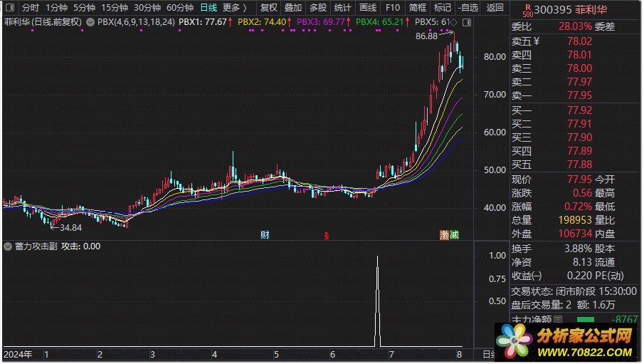Image resolution: width=644 pixels, height=364 pixels.
Task: Click the 叠加 overlay button
Action: point(293,7)
